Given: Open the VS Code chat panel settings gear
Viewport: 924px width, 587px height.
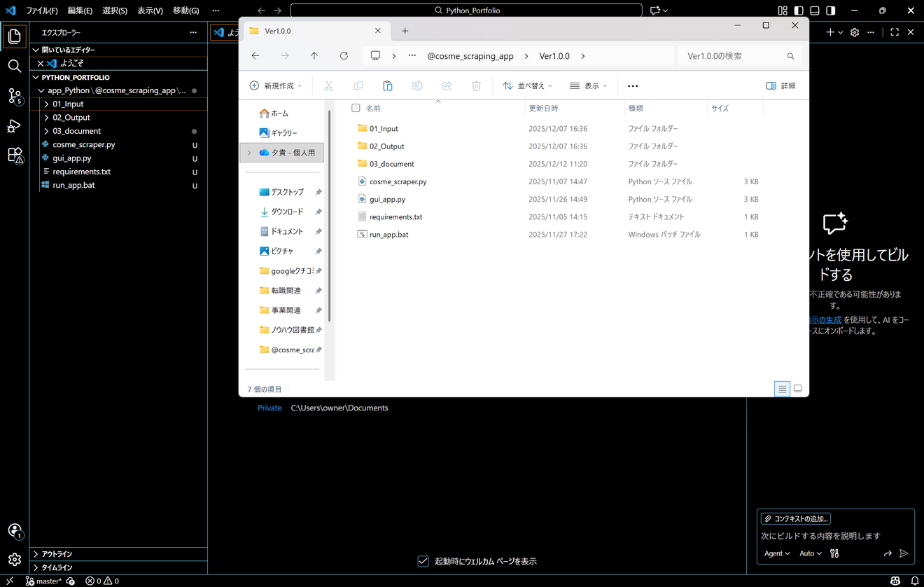Looking at the screenshot, I should tap(855, 32).
